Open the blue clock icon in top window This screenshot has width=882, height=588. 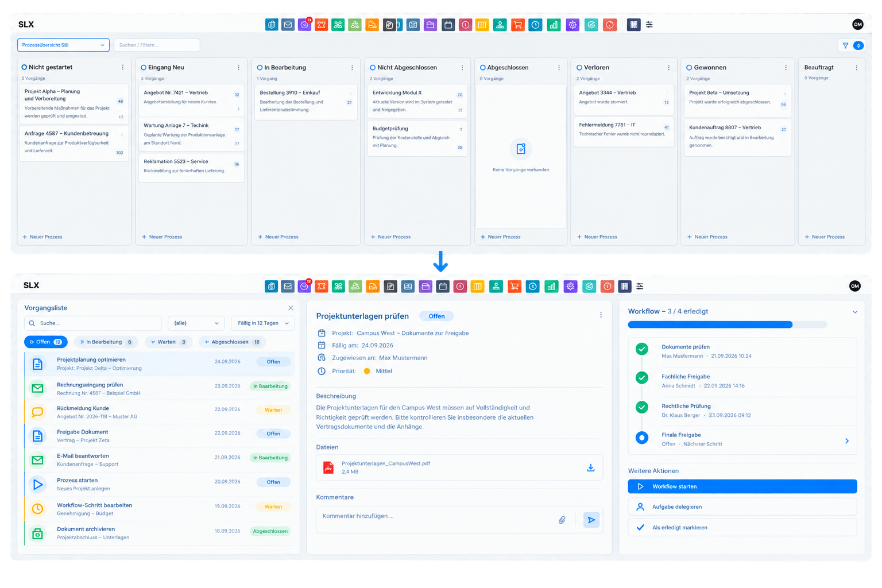click(x=536, y=25)
